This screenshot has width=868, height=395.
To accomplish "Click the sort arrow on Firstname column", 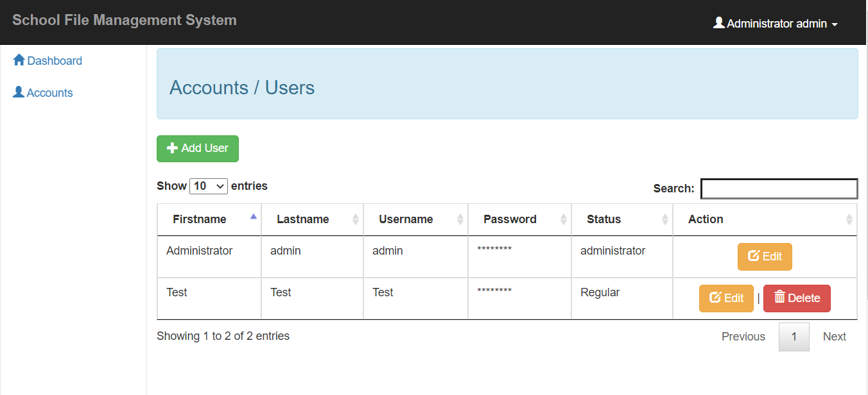I will pos(254,216).
